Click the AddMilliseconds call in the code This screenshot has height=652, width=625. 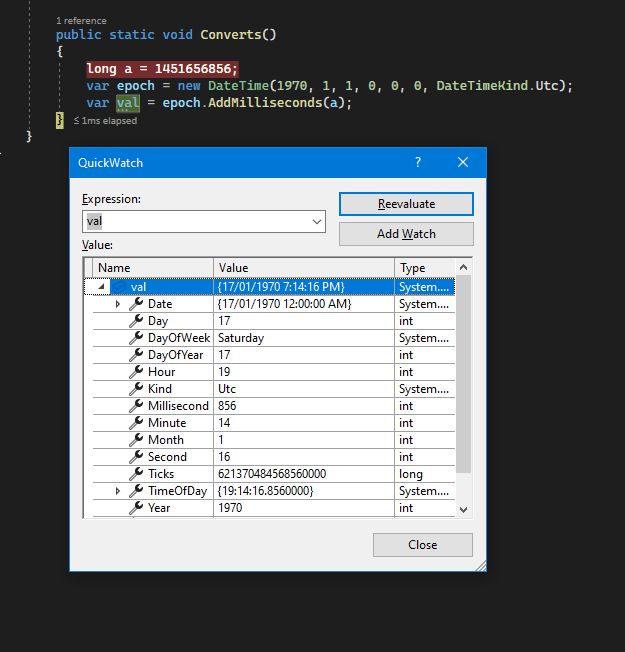265,103
